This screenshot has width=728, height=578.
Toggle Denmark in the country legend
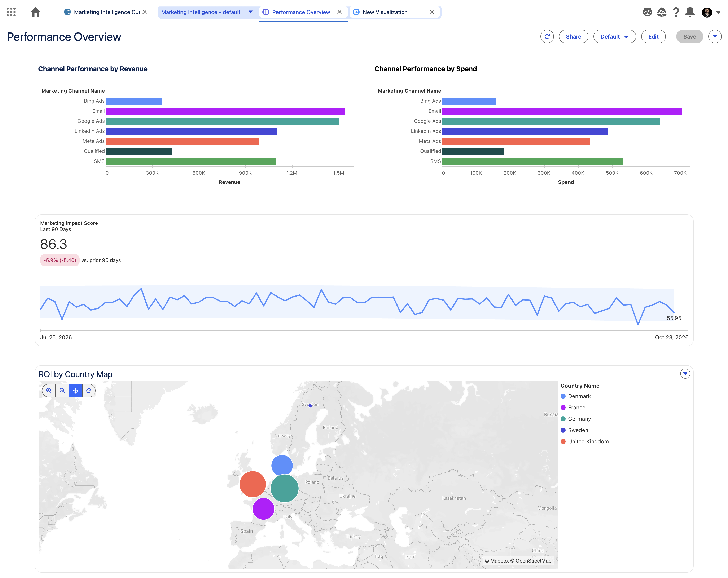[x=576, y=396]
